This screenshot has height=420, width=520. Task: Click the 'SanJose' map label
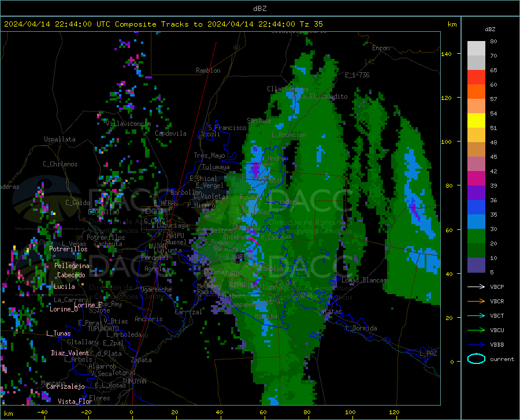[x=259, y=121]
